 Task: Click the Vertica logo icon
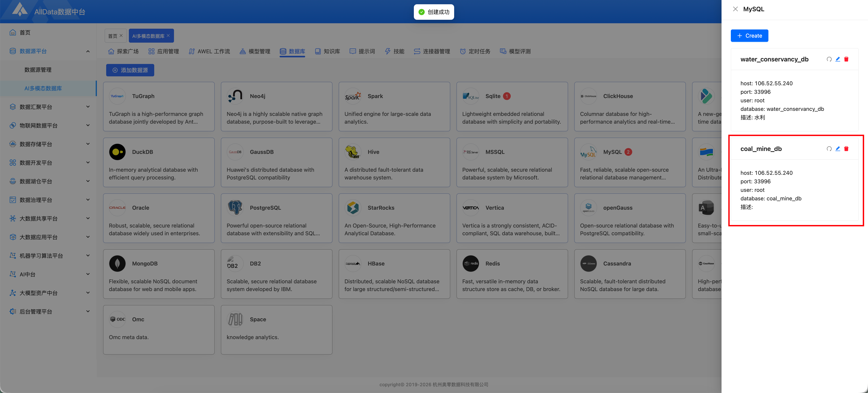470,208
